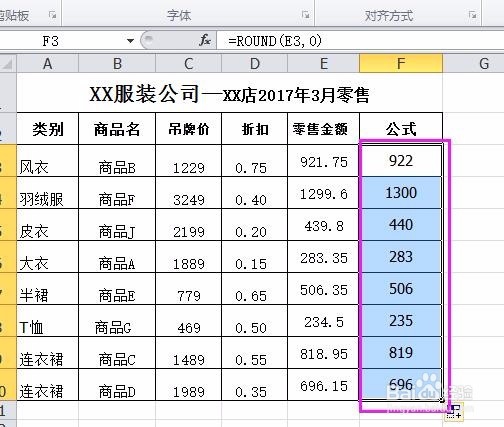The height and width of the screenshot is (427, 504).
Task: Click the 商品A cell
Action: point(117,257)
